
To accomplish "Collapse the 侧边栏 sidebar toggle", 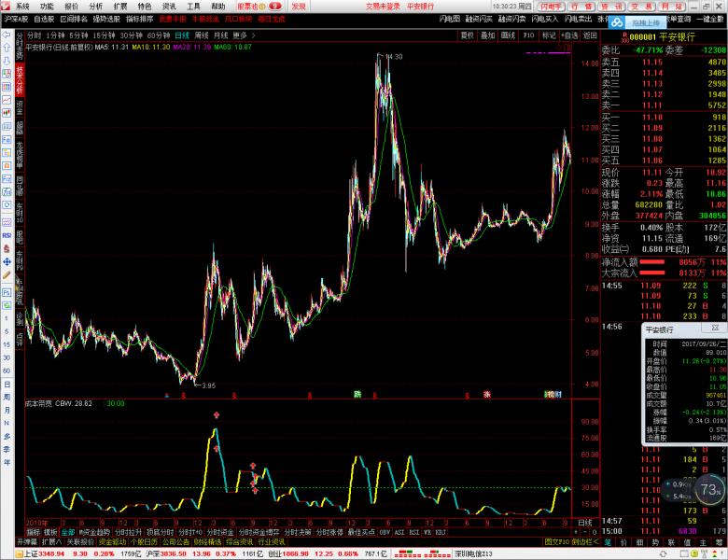I will 585,542.
